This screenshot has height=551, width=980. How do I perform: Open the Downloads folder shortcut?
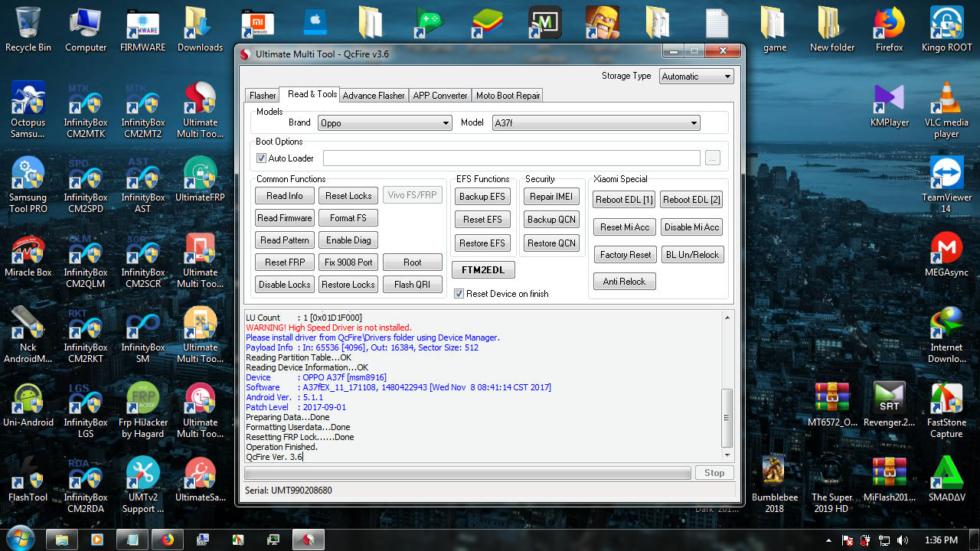click(201, 29)
